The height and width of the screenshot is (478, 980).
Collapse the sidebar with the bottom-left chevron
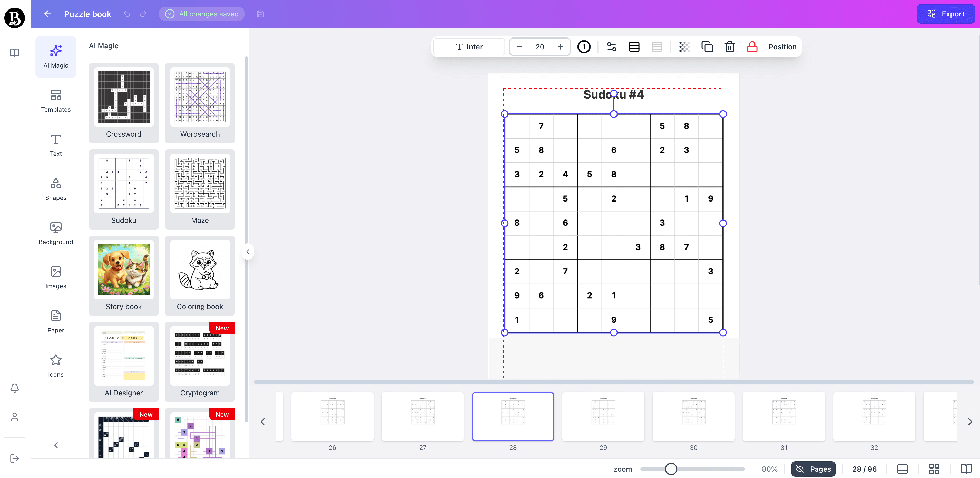click(56, 445)
